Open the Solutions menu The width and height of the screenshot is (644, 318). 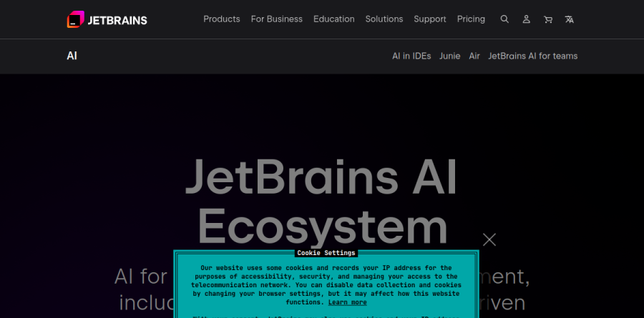(x=384, y=19)
